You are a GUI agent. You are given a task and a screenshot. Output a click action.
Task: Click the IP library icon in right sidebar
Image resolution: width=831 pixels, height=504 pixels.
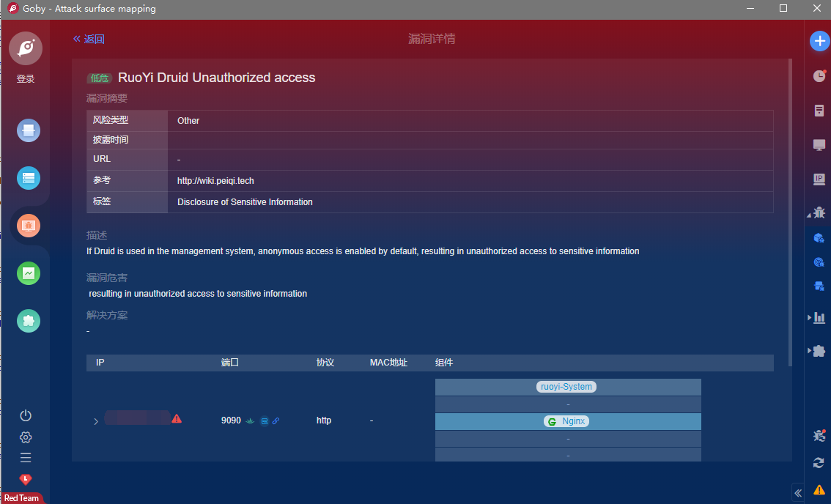pyautogui.click(x=819, y=179)
